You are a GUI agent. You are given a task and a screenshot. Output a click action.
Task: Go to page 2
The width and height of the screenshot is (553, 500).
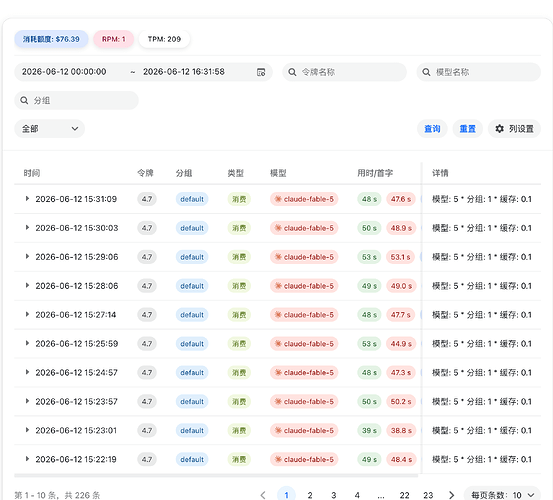point(310,495)
